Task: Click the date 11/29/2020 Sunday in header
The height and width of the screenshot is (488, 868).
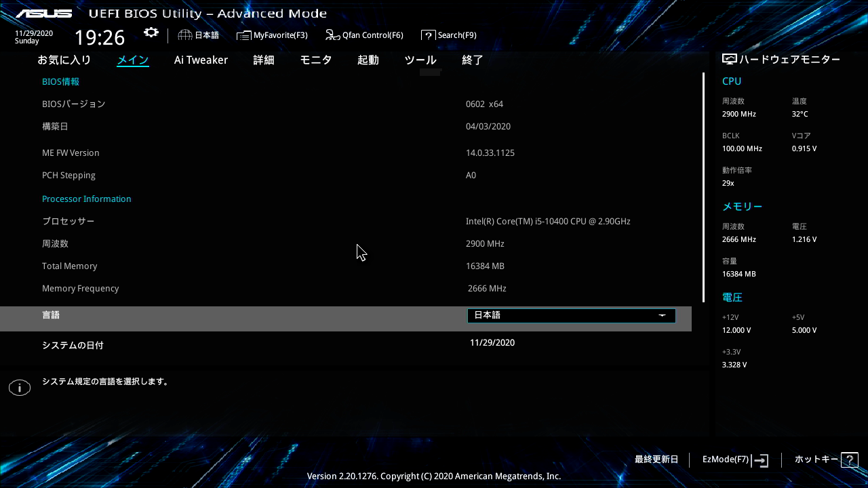Action: tap(34, 37)
